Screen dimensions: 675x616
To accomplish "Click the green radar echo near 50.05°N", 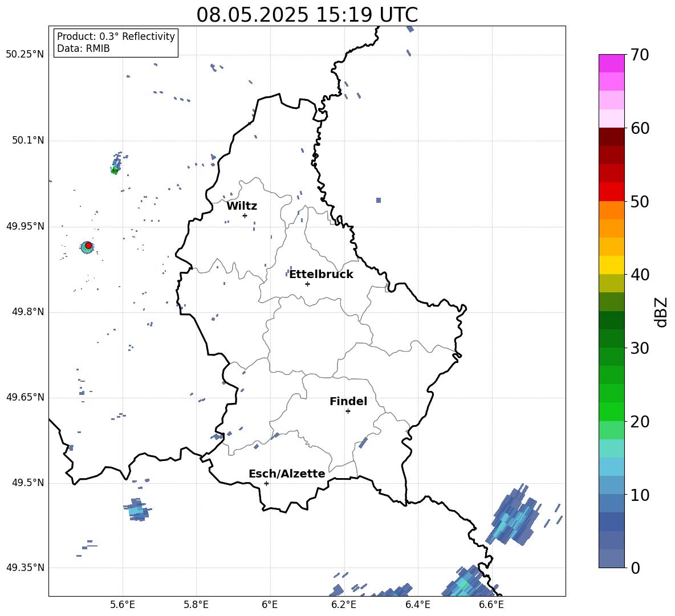I will pyautogui.click(x=115, y=171).
